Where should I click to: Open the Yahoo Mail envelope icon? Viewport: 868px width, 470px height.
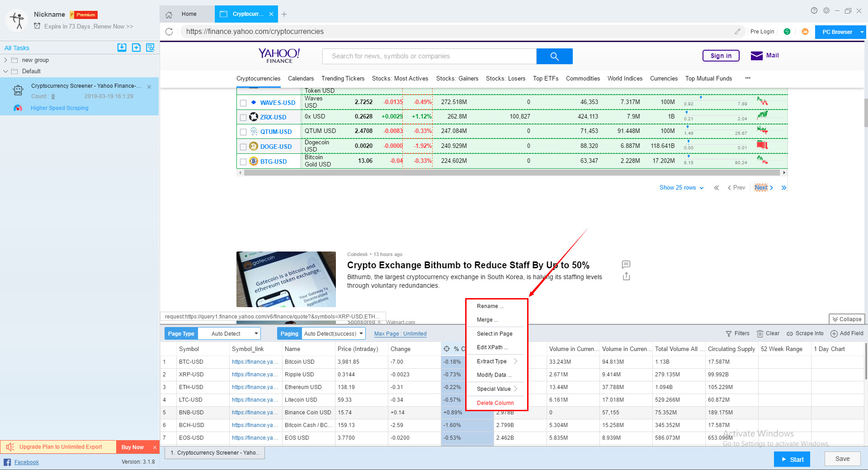(x=756, y=56)
